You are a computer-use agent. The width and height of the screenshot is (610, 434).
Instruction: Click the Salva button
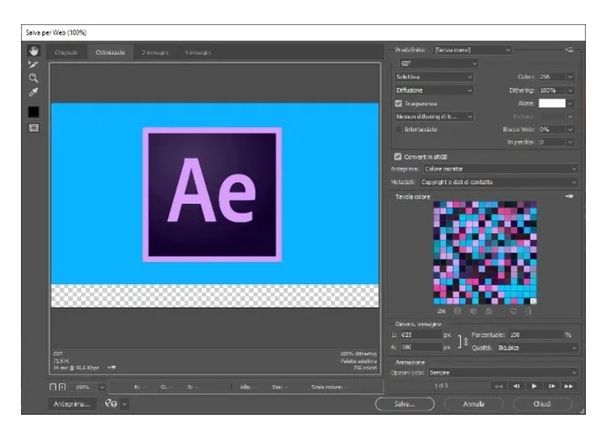coord(405,404)
